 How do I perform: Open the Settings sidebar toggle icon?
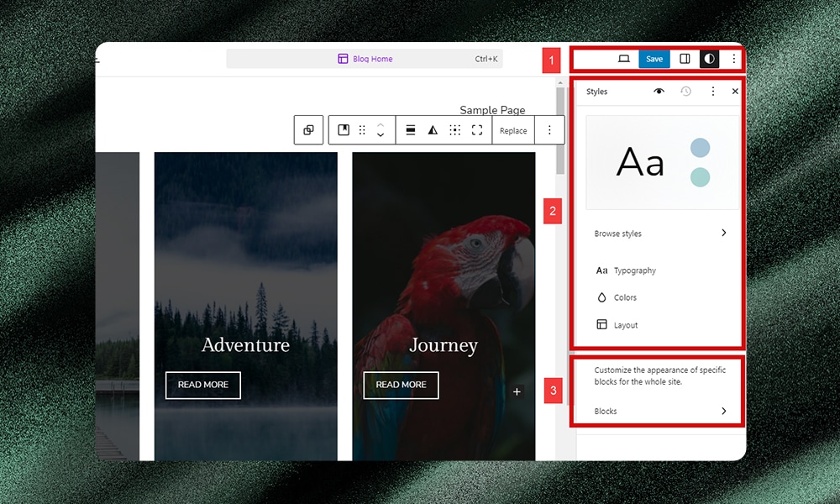point(685,59)
